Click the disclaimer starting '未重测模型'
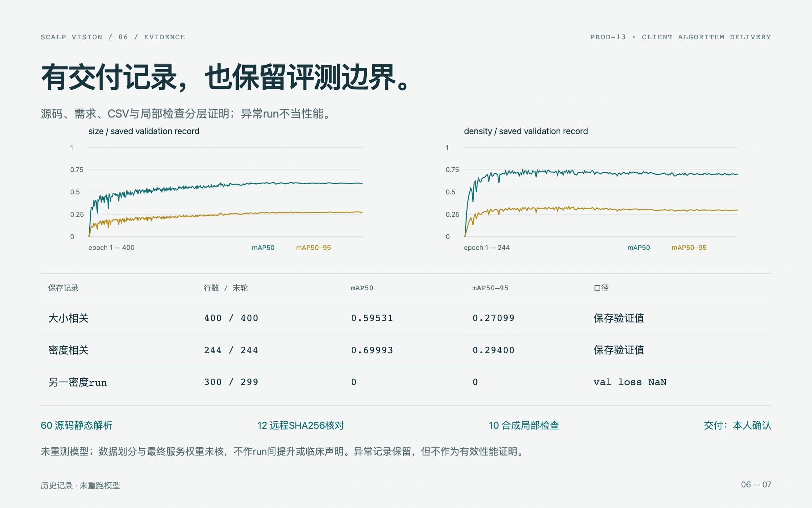Screen dimensions: 812x508 tap(283, 451)
